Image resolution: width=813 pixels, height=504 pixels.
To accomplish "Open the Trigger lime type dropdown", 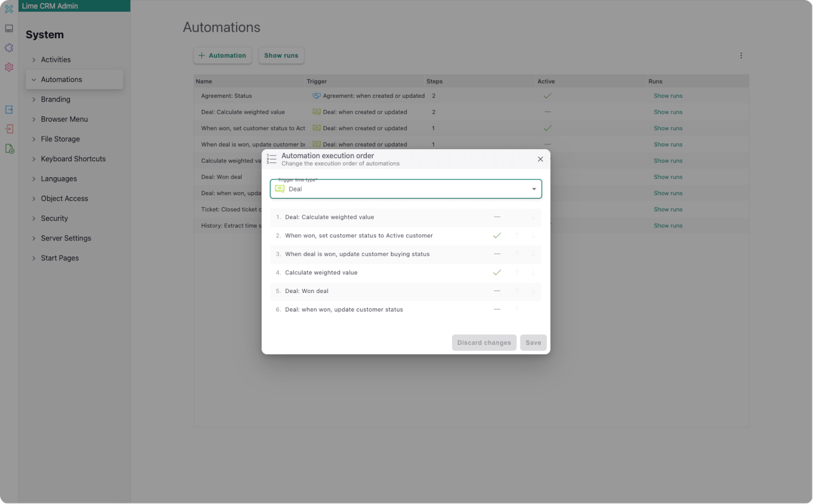I will 534,189.
